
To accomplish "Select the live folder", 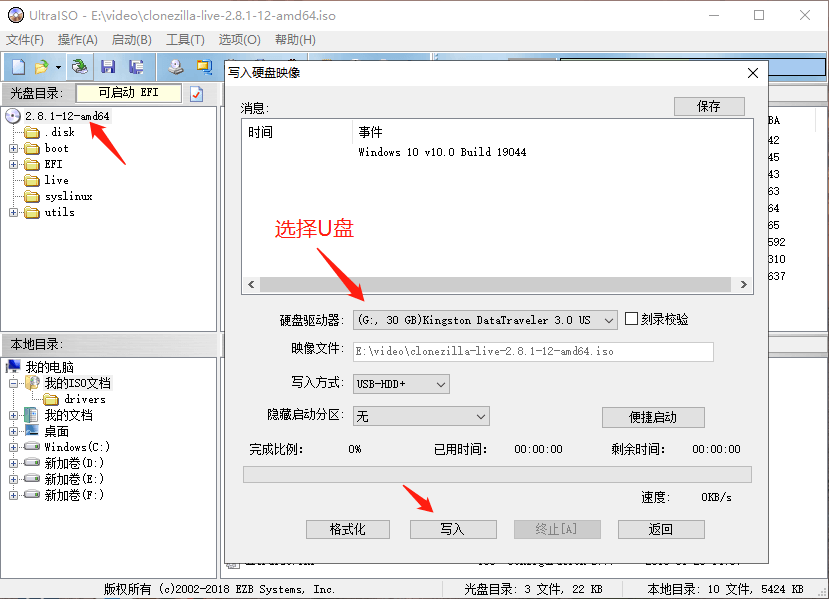I will [56, 180].
